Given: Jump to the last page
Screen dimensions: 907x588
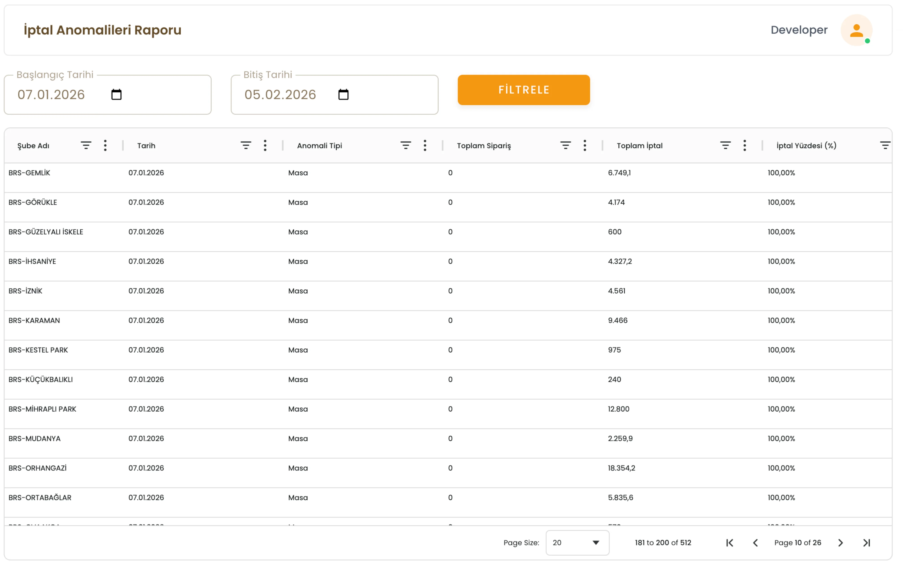Looking at the screenshot, I should click(867, 543).
